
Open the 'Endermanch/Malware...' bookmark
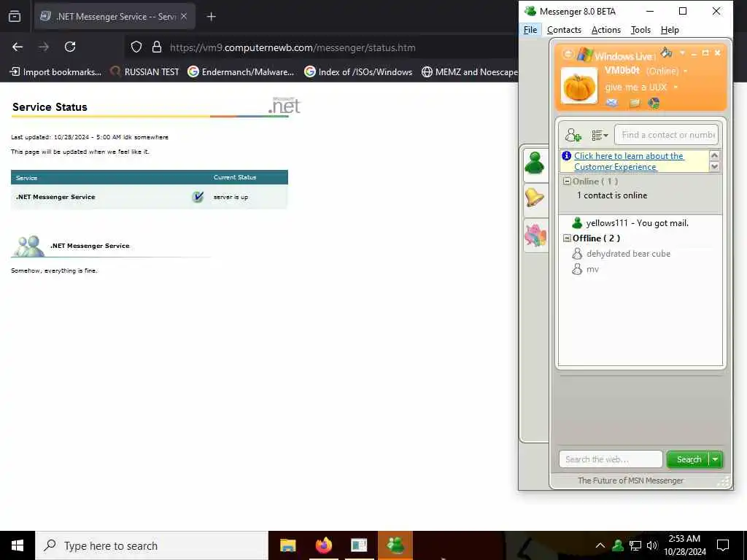(x=241, y=72)
